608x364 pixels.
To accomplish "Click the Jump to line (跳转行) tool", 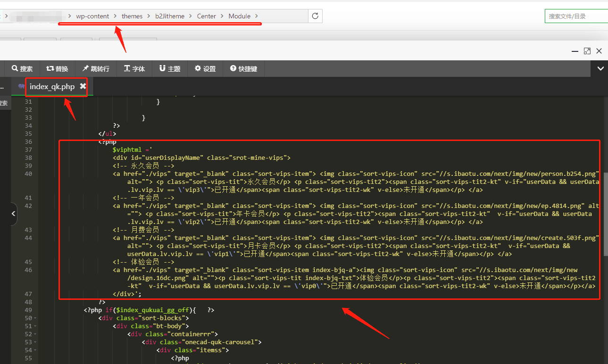I will (96, 69).
